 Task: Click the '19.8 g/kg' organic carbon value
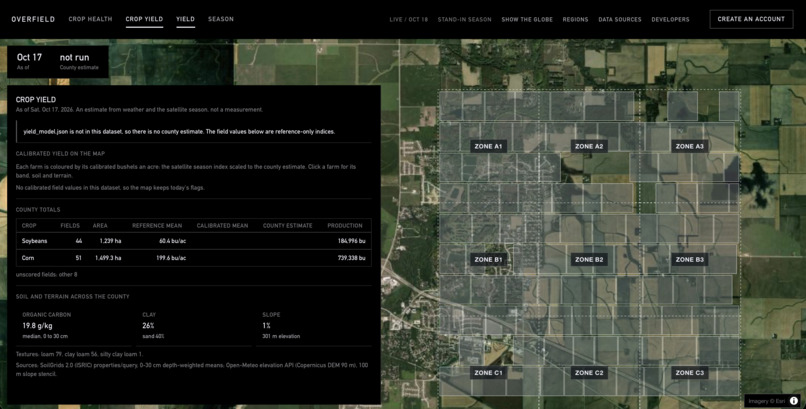[x=37, y=326]
